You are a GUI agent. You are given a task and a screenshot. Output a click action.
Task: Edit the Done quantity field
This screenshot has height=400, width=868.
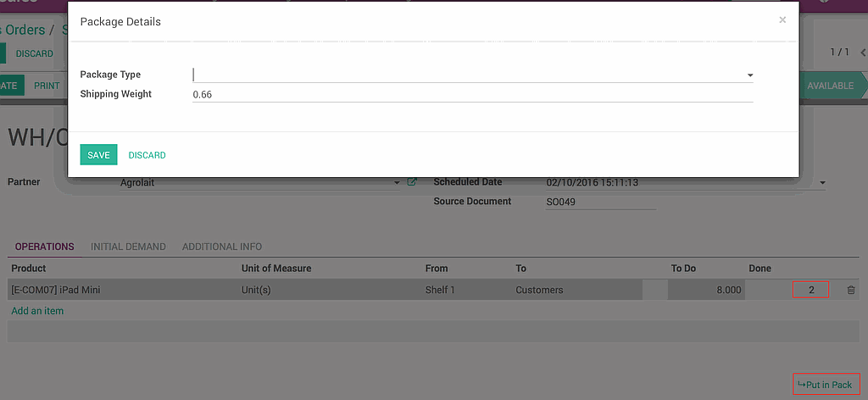pos(810,290)
